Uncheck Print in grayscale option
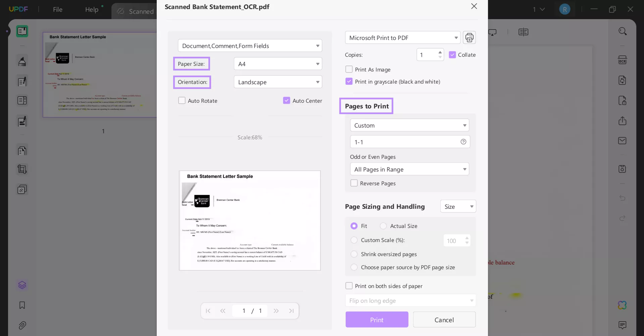 pyautogui.click(x=349, y=81)
